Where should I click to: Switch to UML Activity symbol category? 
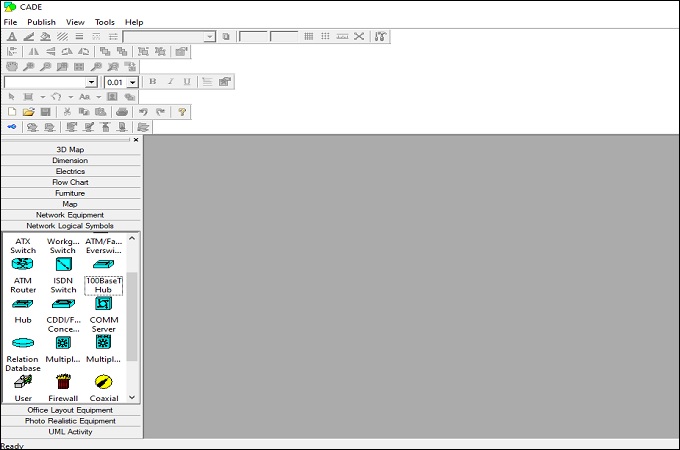click(70, 432)
